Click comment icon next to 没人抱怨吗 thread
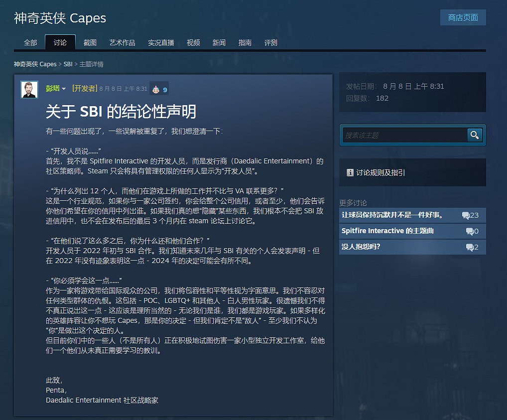This screenshot has height=420, width=507. tap(470, 246)
